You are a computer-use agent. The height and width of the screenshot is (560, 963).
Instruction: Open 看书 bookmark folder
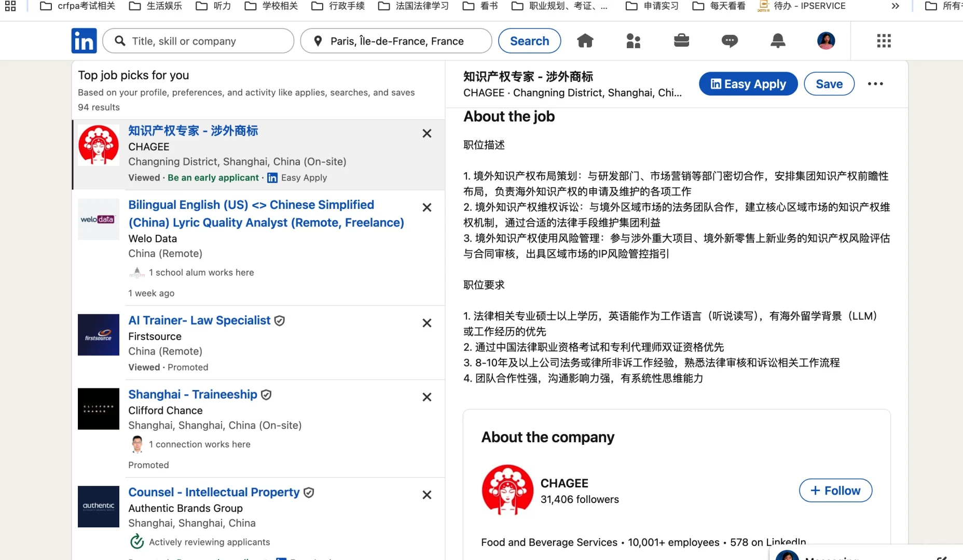(480, 6)
